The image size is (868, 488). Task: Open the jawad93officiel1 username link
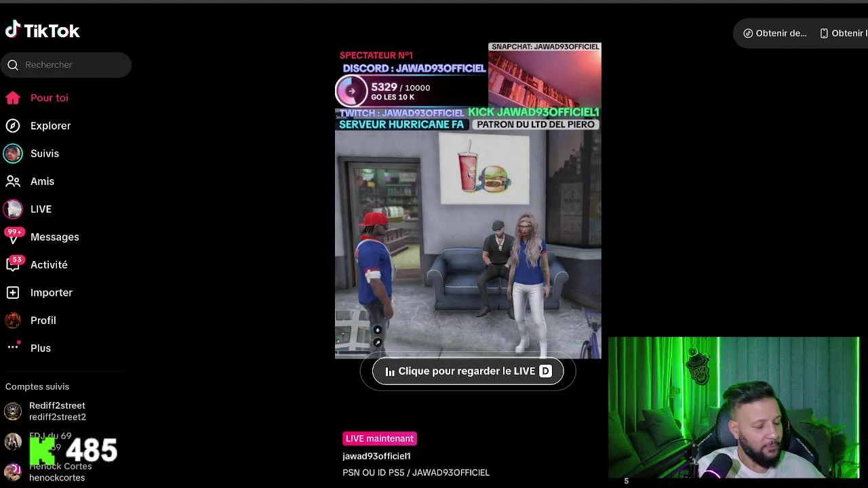376,456
